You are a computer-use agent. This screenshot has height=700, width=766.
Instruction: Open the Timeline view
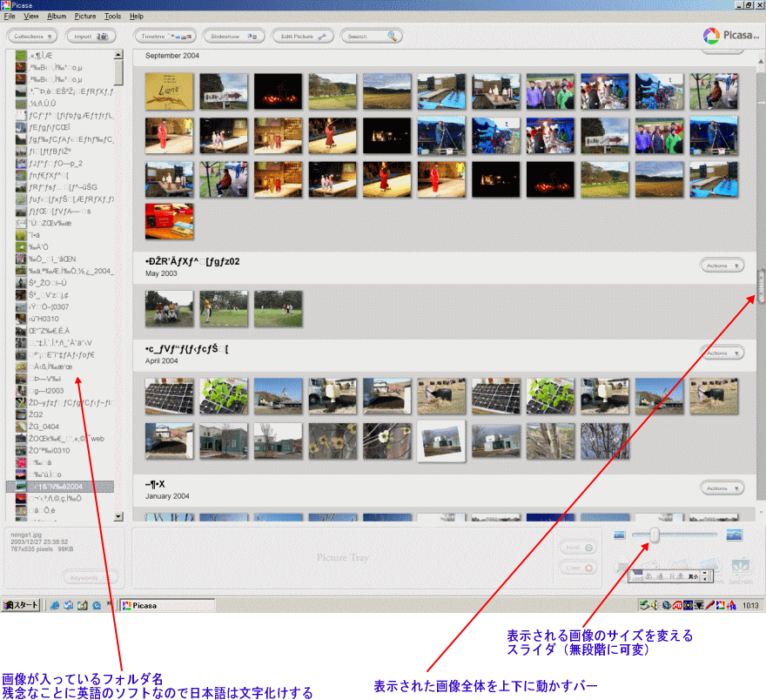[165, 37]
